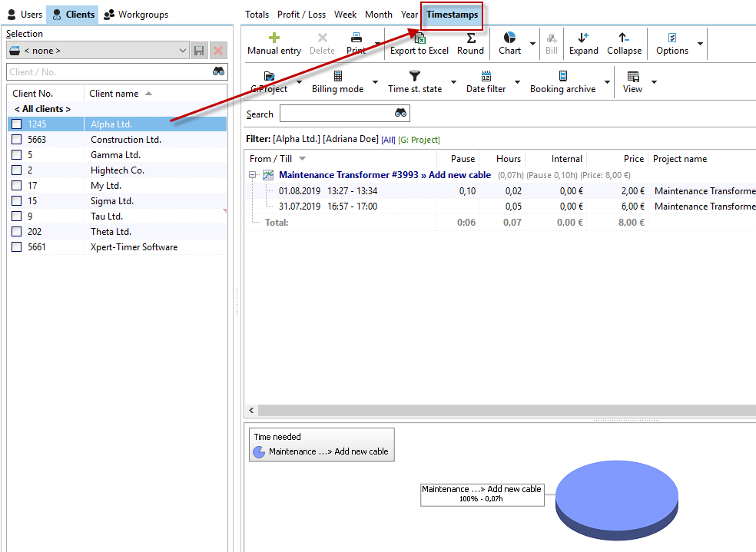Click Export to Excel icon
756x552 pixels.
[419, 38]
